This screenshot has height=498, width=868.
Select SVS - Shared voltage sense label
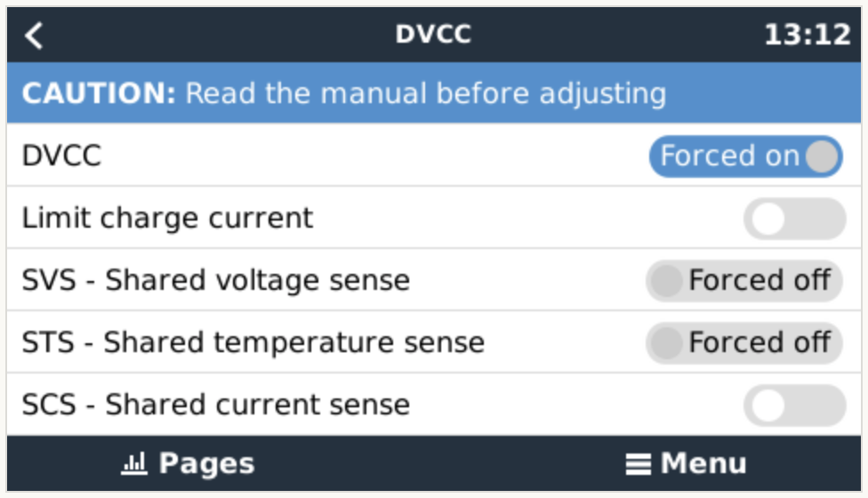coord(215,281)
